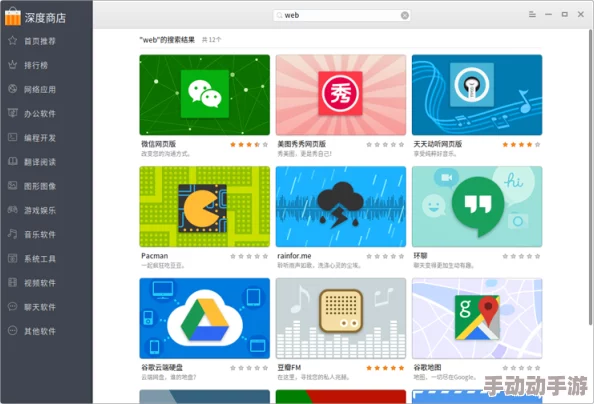Select the 视频软件 film icon
Screen dimensions: 594x404
click(13, 282)
